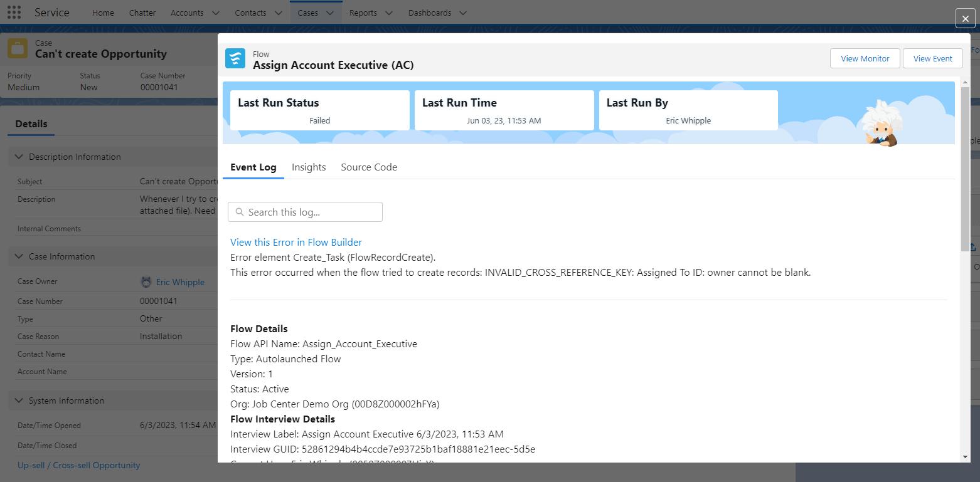Close the flow dialog with the X button
This screenshot has height=482, width=980.
tap(965, 19)
